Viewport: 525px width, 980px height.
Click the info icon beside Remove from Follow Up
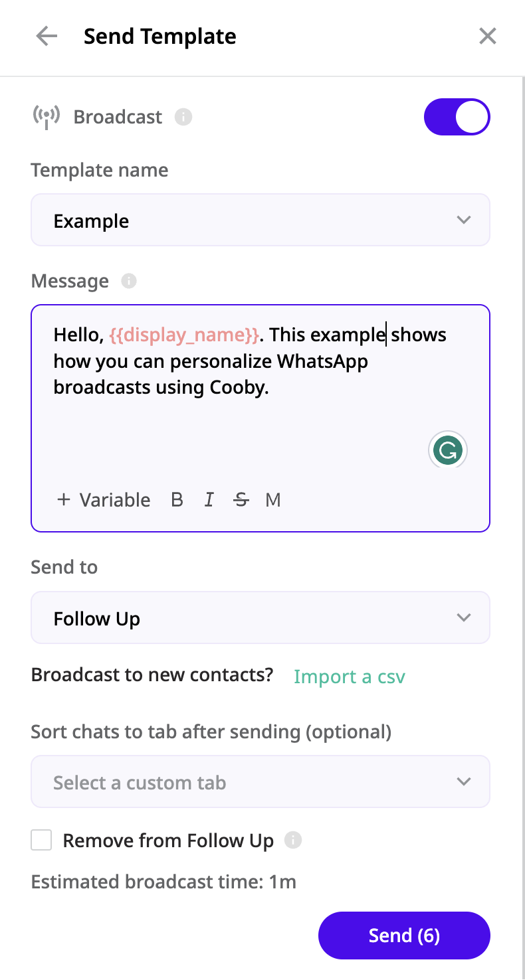click(x=293, y=840)
